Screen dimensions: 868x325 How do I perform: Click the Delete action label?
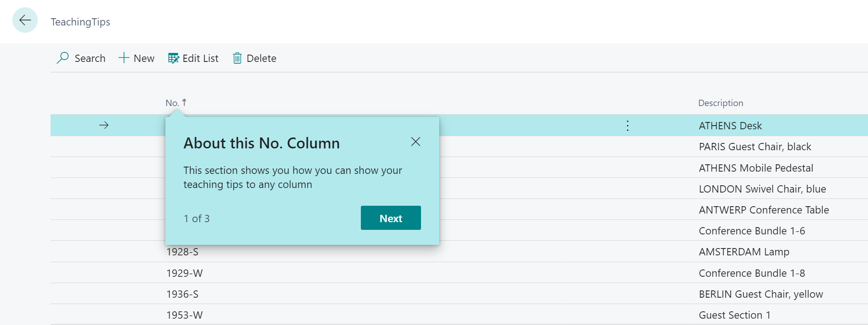[x=261, y=58]
